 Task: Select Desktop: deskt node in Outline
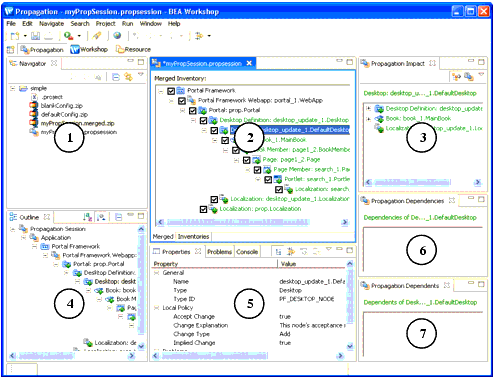pos(115,281)
